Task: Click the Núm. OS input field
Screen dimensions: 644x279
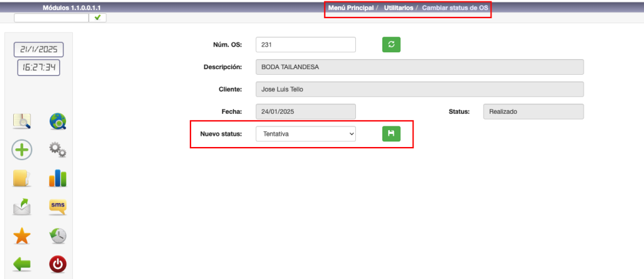Action: 306,45
